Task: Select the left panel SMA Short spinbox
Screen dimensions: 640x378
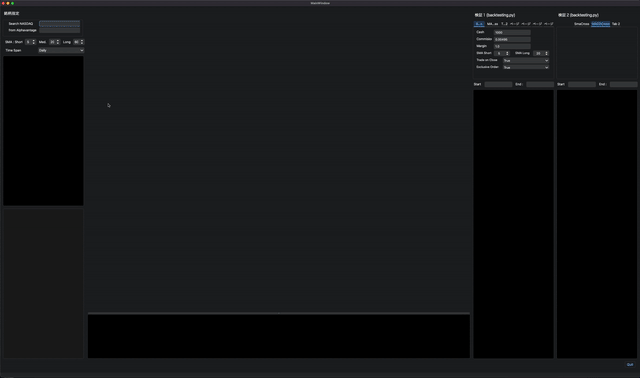Action: 30,42
